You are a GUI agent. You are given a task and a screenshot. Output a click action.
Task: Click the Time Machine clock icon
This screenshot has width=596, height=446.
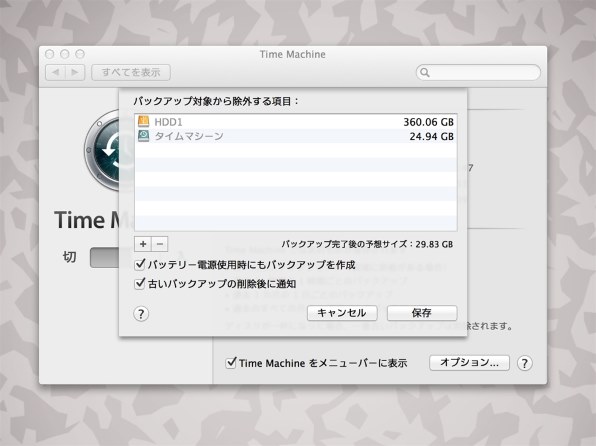pyautogui.click(x=102, y=150)
